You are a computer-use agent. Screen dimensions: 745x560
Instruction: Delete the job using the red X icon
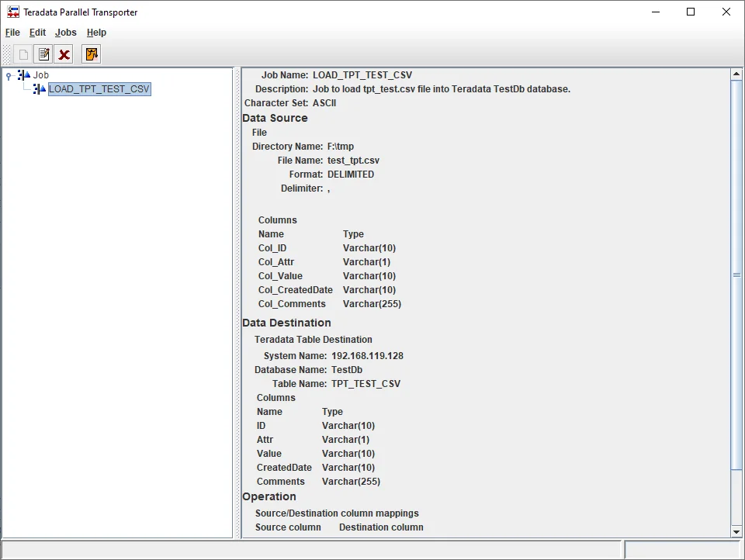point(64,54)
